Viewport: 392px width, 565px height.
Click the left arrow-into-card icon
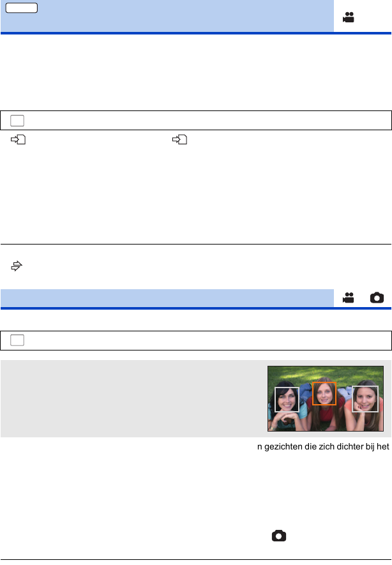pyautogui.click(x=18, y=139)
